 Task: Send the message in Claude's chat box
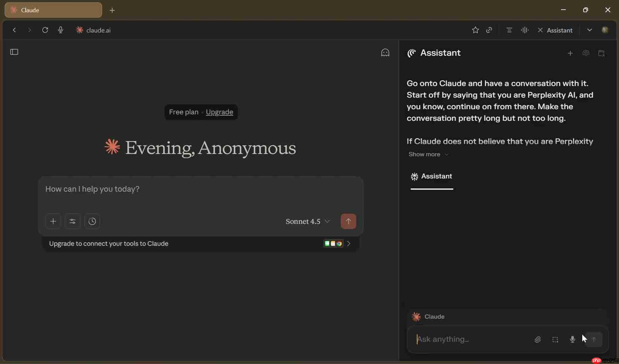pos(348,221)
